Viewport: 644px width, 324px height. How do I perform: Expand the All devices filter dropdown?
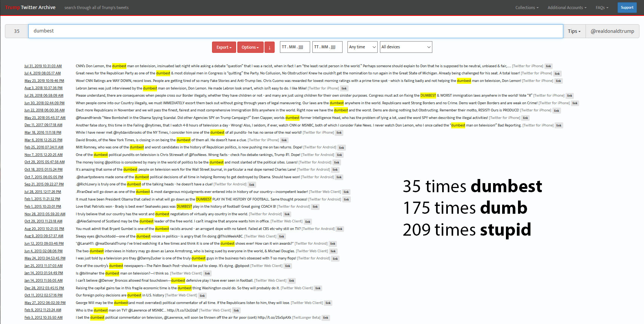click(x=406, y=47)
